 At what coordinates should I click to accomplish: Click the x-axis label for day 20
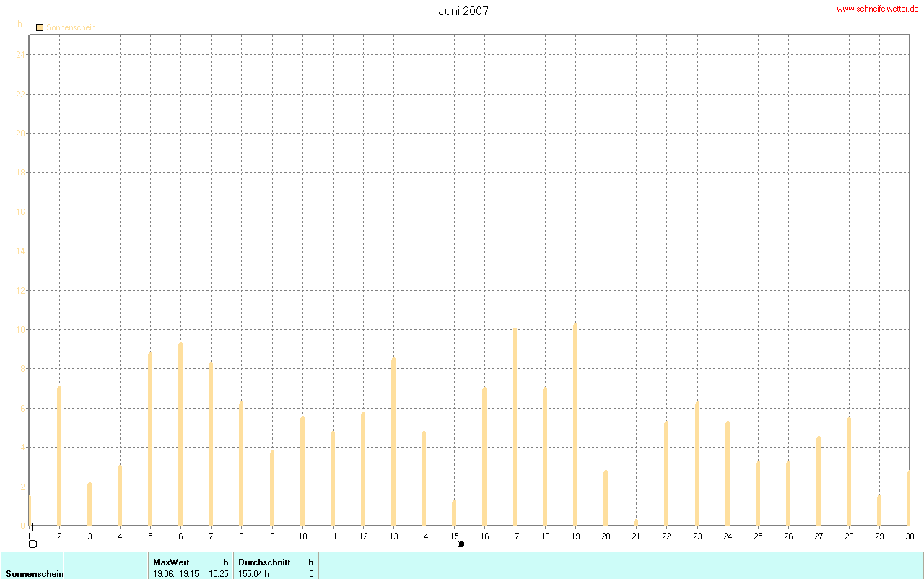point(606,536)
